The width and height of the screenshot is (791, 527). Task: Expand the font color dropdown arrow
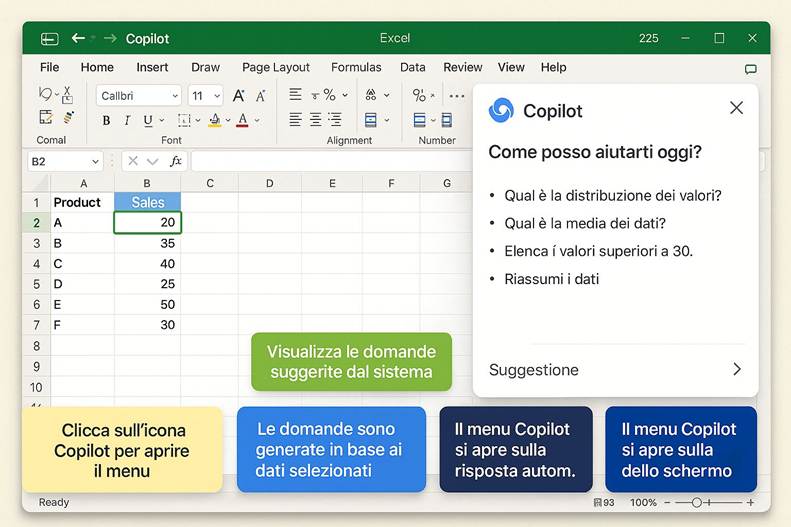257,121
